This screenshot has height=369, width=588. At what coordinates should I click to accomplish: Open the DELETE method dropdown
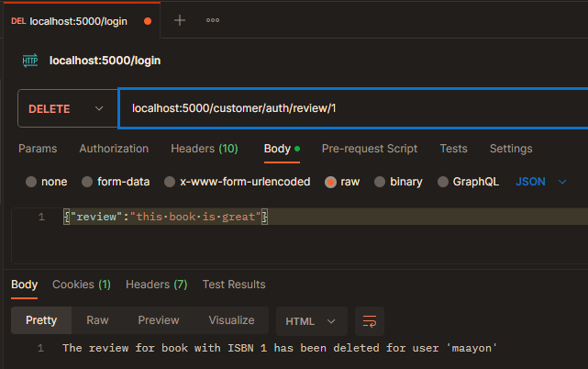coord(68,108)
